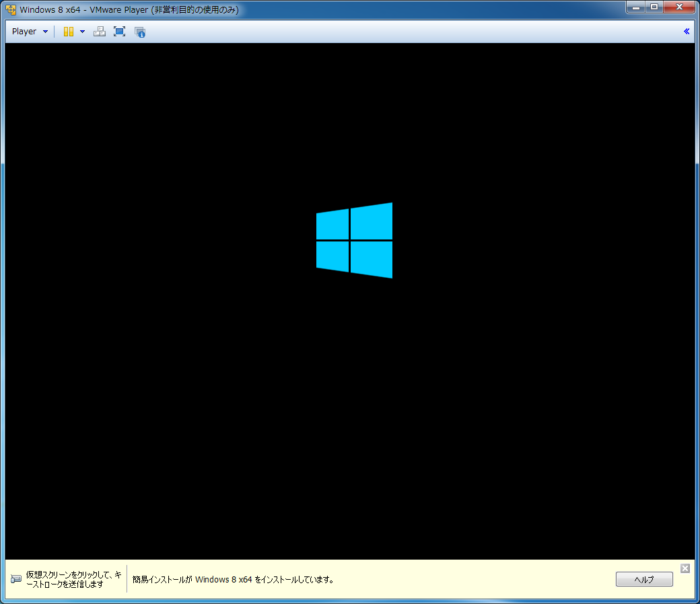Click the '仮想スクリーンをクリックして' hint text
The height and width of the screenshot is (604, 700).
point(73,579)
